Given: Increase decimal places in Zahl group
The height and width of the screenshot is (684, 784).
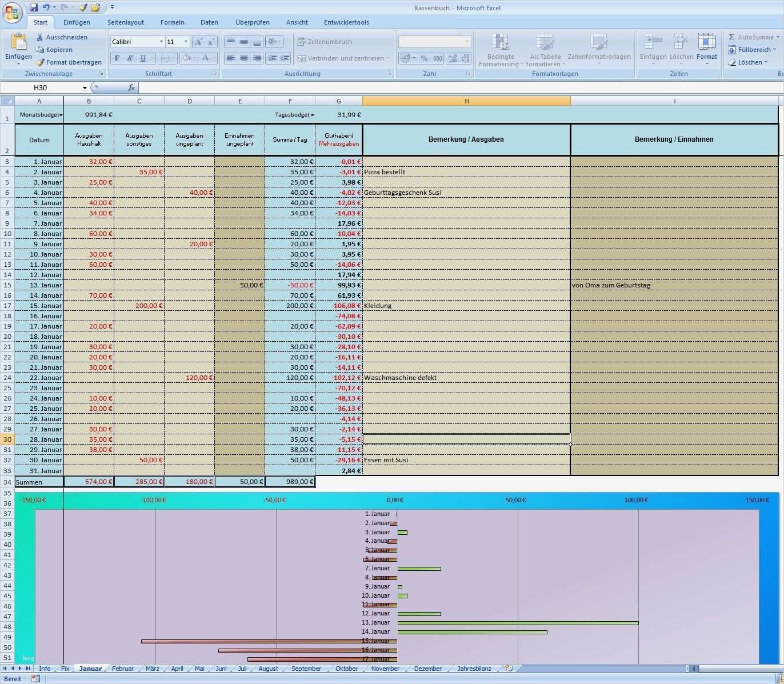Looking at the screenshot, I should [x=452, y=58].
